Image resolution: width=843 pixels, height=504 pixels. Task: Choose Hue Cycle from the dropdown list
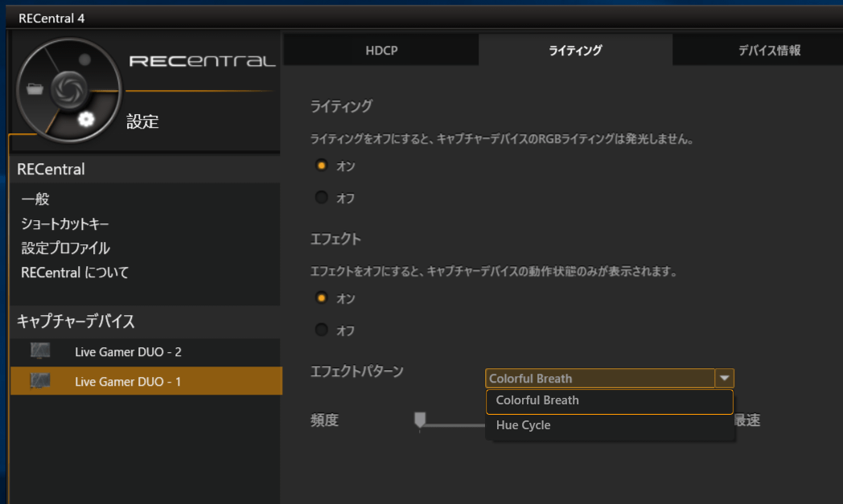[610, 425]
